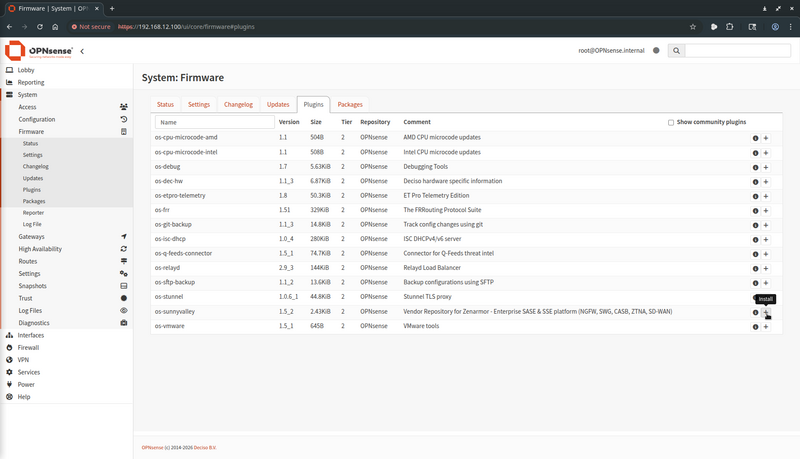Screen dimensions: 800x459
Task: Click the OPNsense footer link
Action: click(153, 447)
